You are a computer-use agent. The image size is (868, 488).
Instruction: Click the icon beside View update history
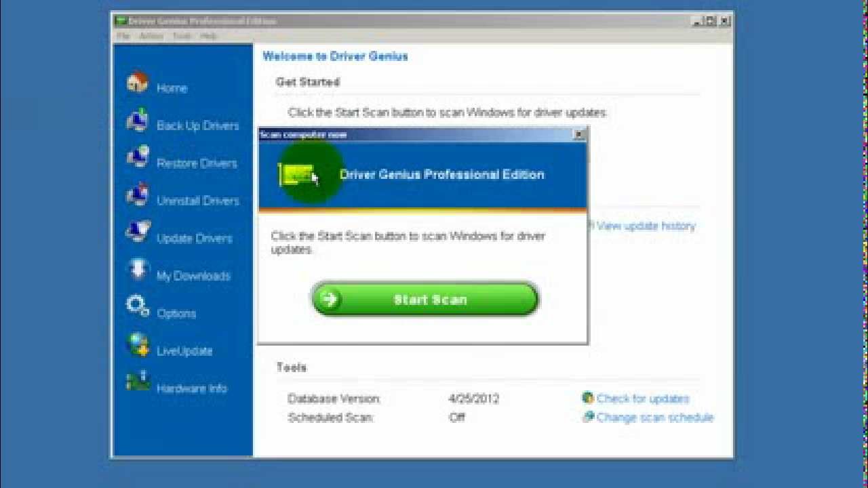point(591,226)
